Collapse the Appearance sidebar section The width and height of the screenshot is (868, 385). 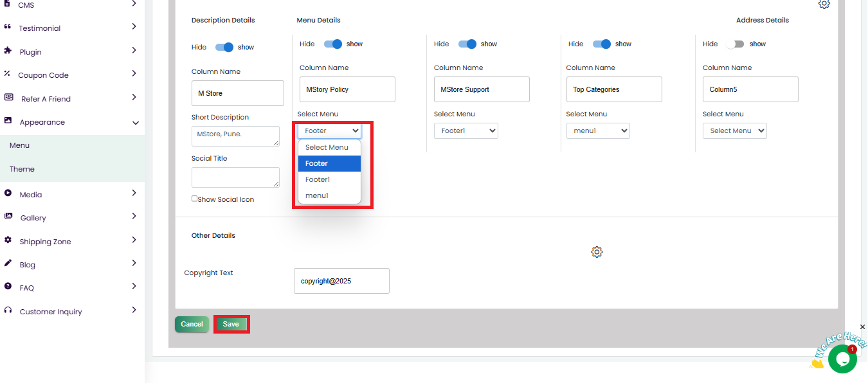tap(136, 122)
